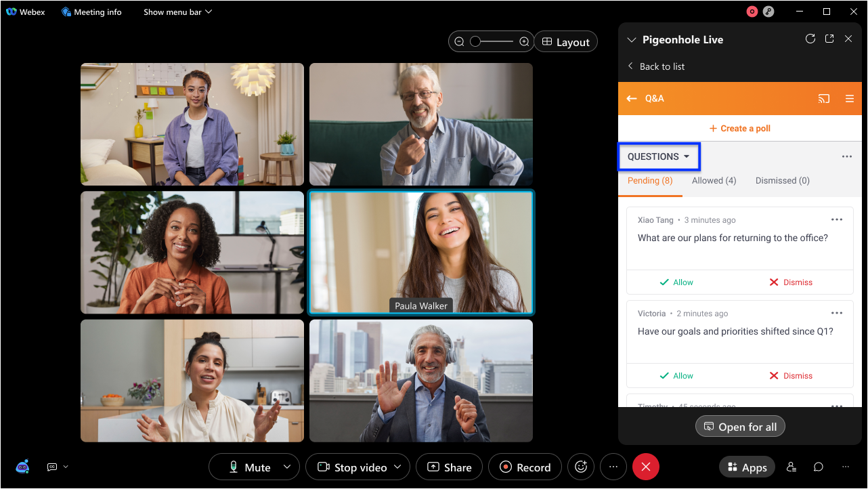The height and width of the screenshot is (489, 868).
Task: Open the Layout options
Action: (x=566, y=42)
